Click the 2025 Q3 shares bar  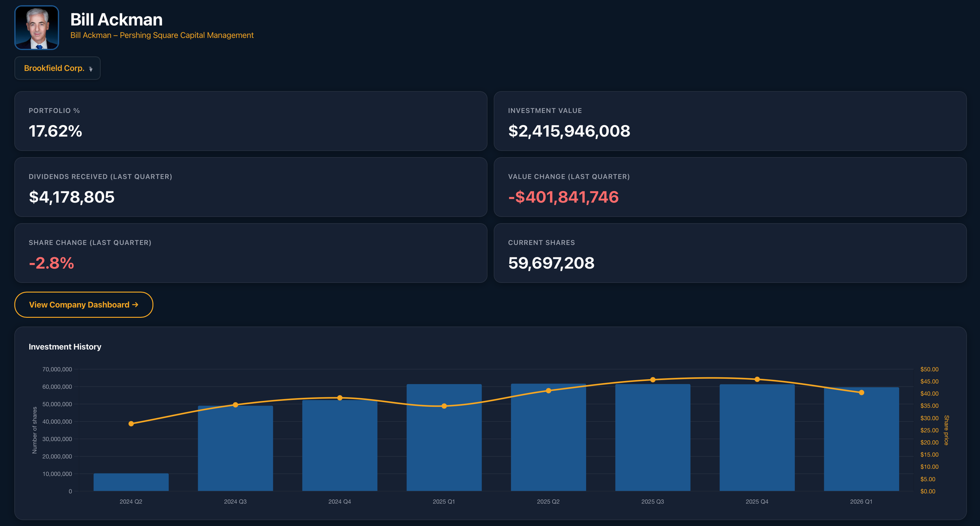click(x=653, y=438)
